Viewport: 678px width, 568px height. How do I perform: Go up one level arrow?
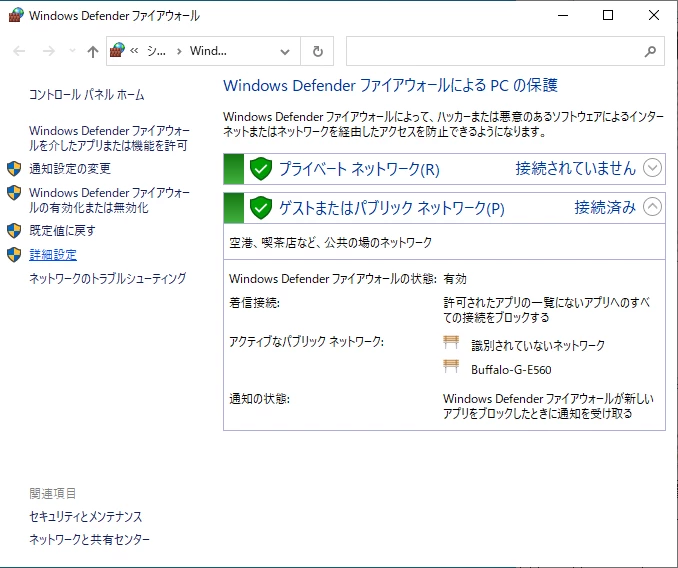click(x=92, y=52)
